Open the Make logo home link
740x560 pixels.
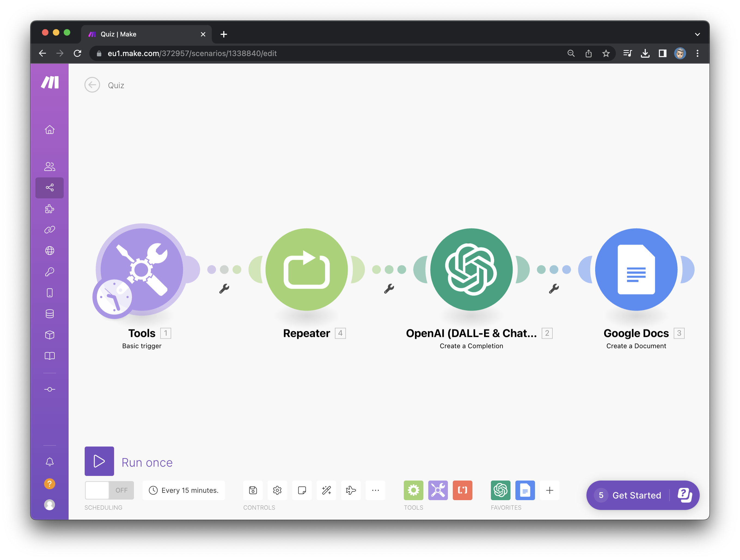(50, 82)
